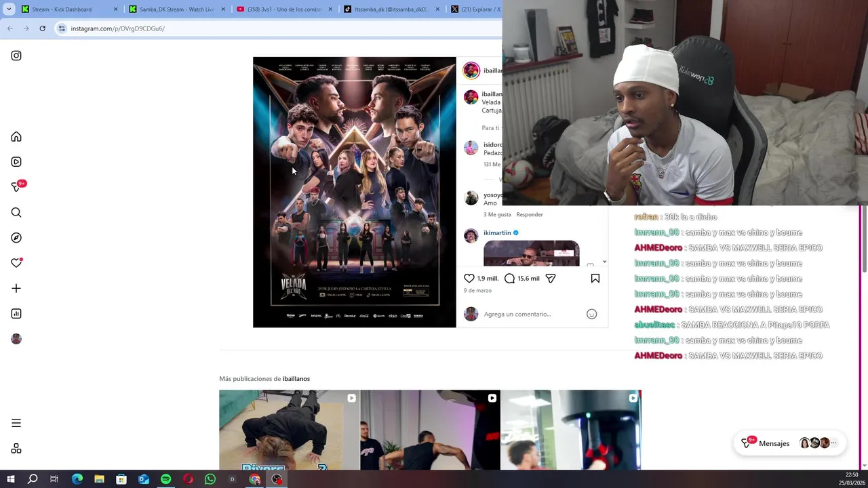Close Samba_DK Stream tab
Image resolution: width=868 pixels, height=488 pixels.
[223, 9]
